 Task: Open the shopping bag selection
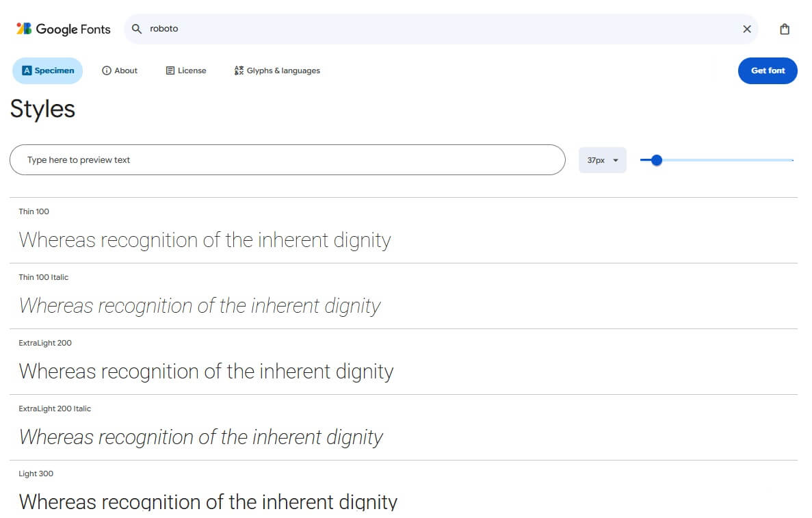785,29
